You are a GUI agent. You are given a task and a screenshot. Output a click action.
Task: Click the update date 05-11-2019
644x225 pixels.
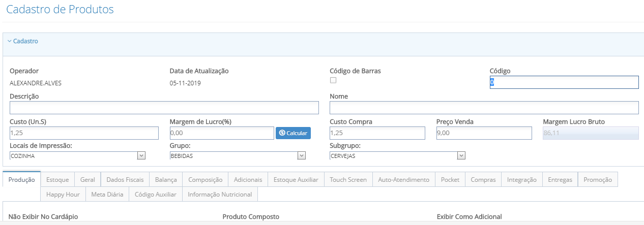tap(185, 83)
